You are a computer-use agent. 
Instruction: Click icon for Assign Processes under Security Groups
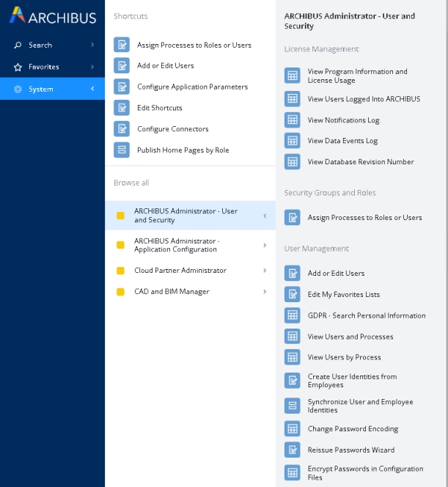point(293,217)
